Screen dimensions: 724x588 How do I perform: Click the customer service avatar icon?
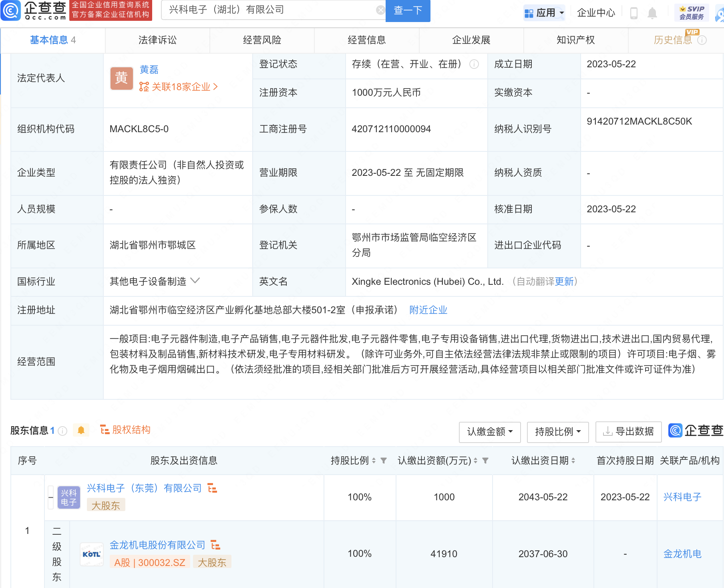720,14
